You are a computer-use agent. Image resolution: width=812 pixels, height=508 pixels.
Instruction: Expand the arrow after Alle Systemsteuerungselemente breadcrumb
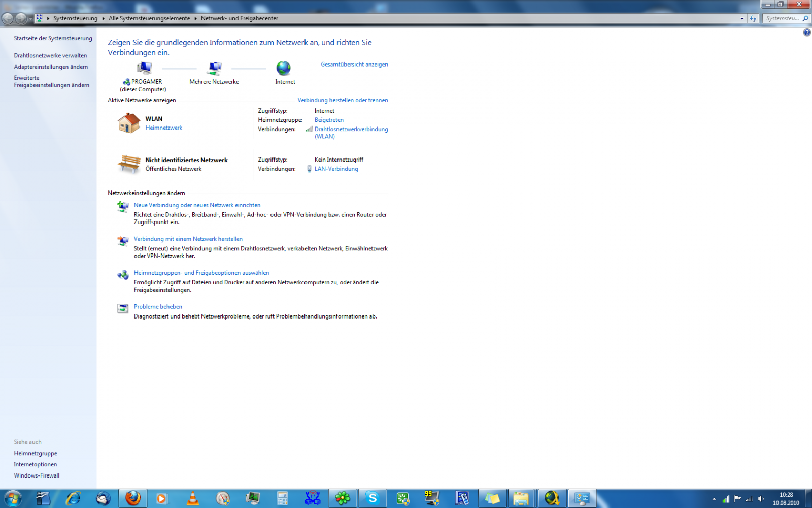point(195,18)
